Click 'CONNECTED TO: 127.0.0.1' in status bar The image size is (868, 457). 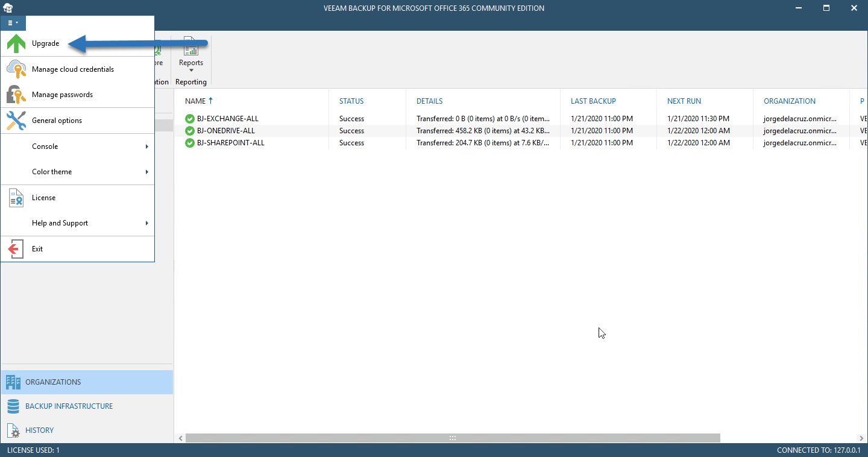point(819,450)
